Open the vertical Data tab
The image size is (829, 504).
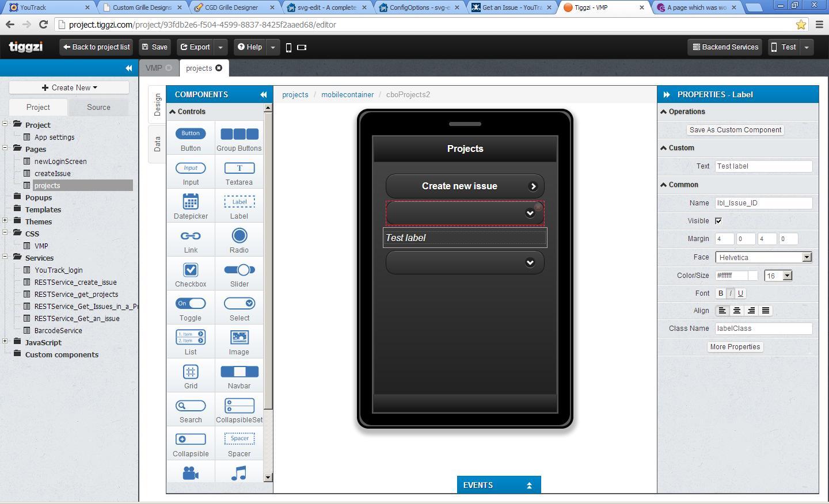(x=157, y=144)
